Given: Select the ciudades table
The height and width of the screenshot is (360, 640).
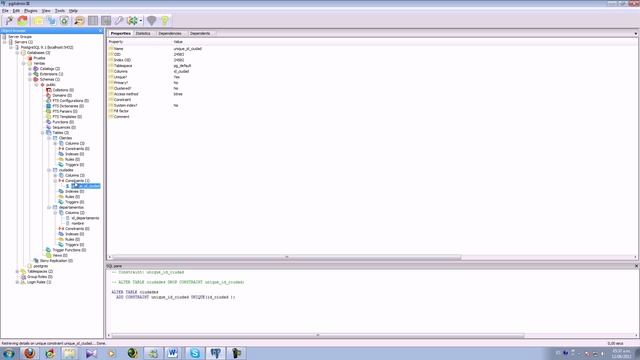Looking at the screenshot, I should click(x=66, y=170).
